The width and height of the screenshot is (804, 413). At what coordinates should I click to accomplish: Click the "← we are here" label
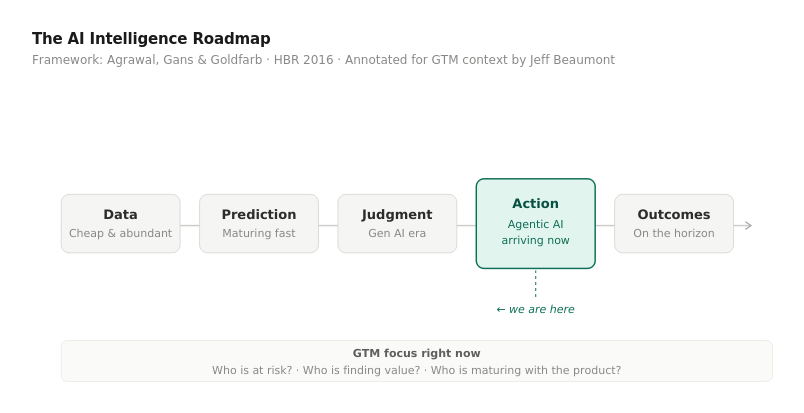coord(535,310)
